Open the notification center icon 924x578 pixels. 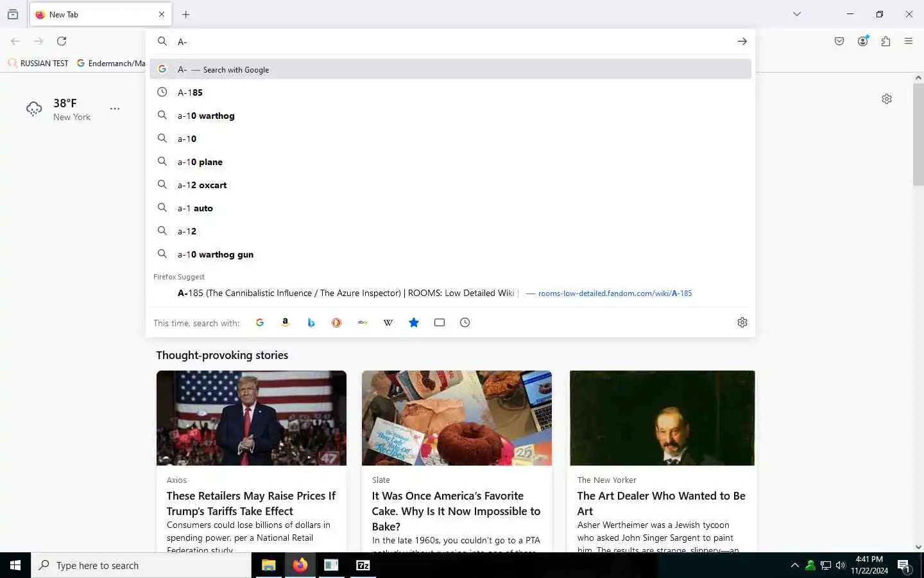coord(904,566)
